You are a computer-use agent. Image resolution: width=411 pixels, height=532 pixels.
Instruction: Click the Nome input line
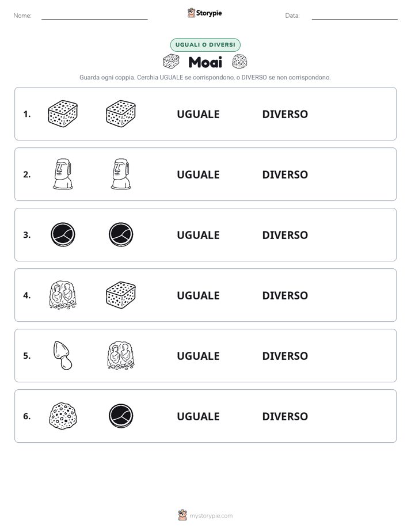[94, 16]
